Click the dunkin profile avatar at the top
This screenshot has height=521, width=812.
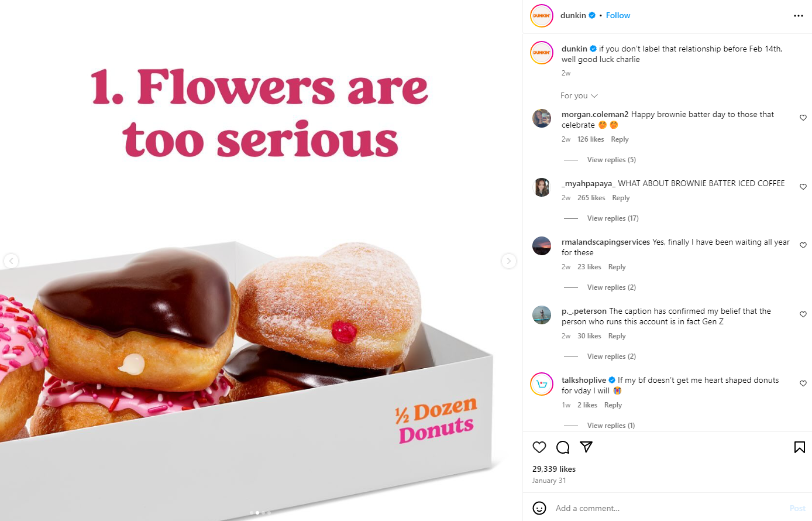541,16
